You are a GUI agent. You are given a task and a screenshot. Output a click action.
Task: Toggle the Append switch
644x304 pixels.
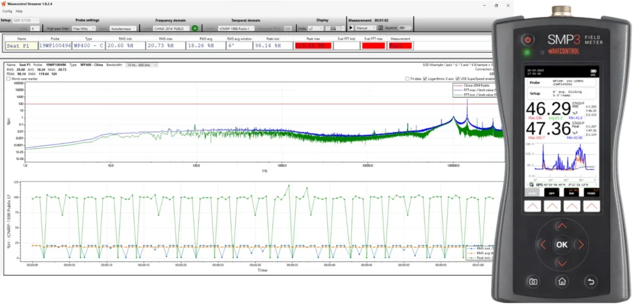pyautogui.click(x=406, y=28)
